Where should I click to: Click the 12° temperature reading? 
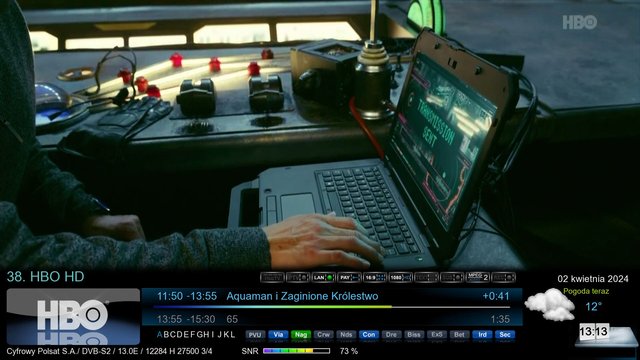point(593,307)
